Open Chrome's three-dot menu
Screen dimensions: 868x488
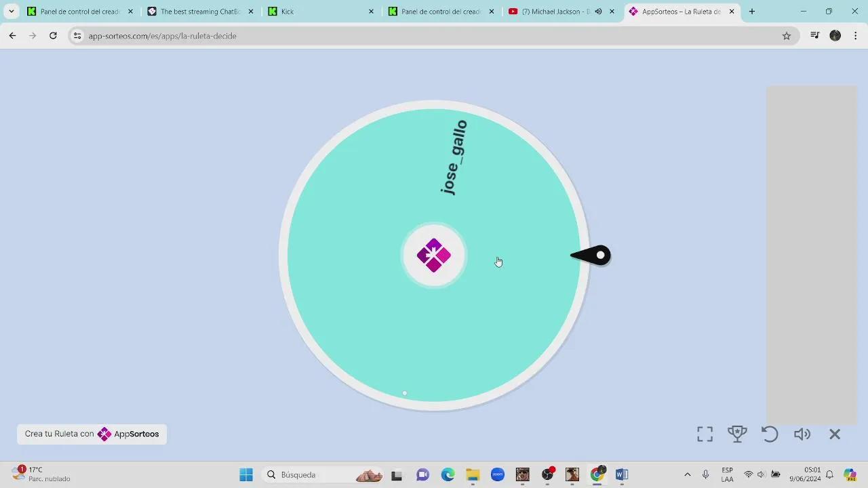tap(856, 36)
